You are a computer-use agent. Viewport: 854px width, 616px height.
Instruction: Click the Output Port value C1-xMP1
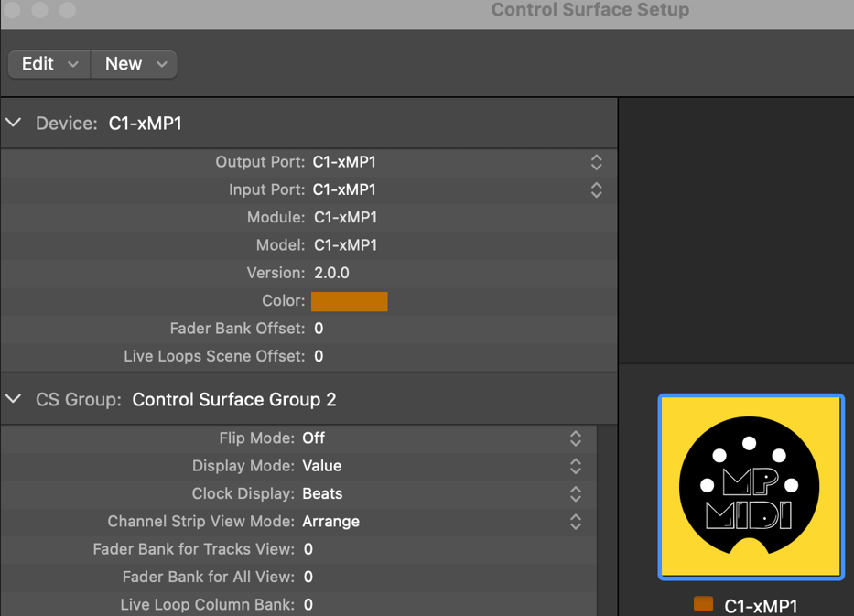click(344, 162)
